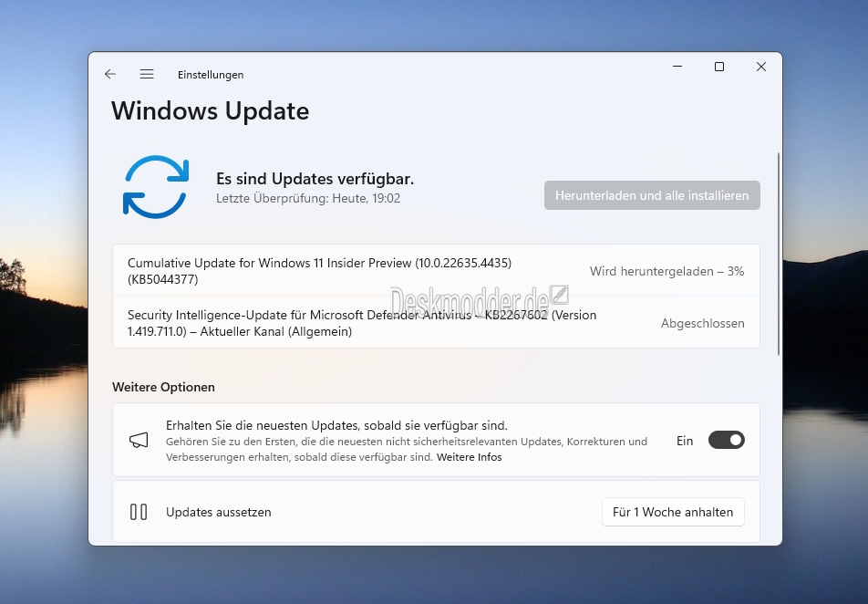Click the 'Updates aussetzen' label
Image resolution: width=868 pixels, height=604 pixels.
tap(219, 512)
